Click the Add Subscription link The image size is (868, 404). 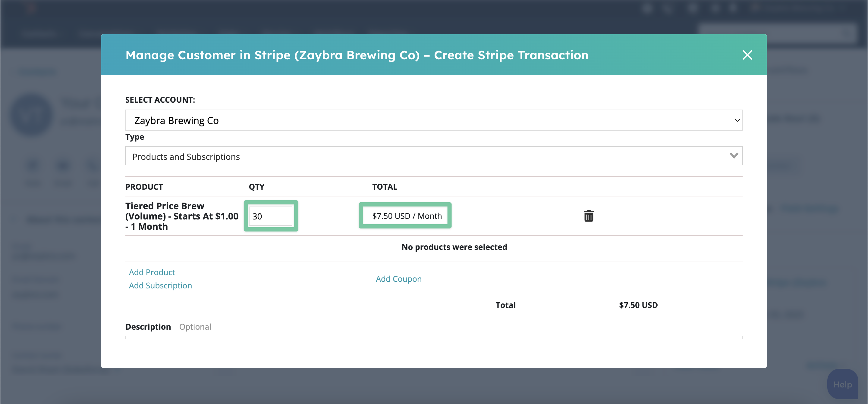tap(160, 285)
